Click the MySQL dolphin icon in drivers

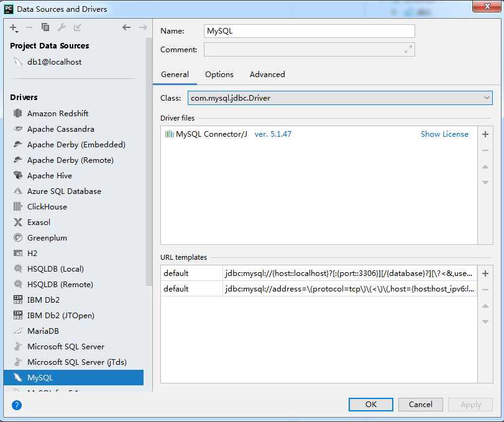tap(18, 377)
